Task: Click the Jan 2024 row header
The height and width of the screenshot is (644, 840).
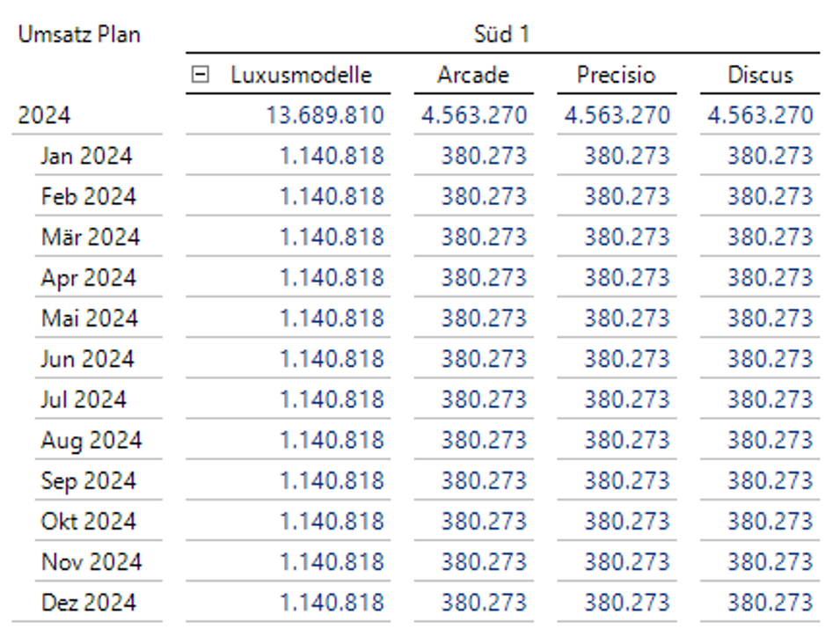Action: 86,157
